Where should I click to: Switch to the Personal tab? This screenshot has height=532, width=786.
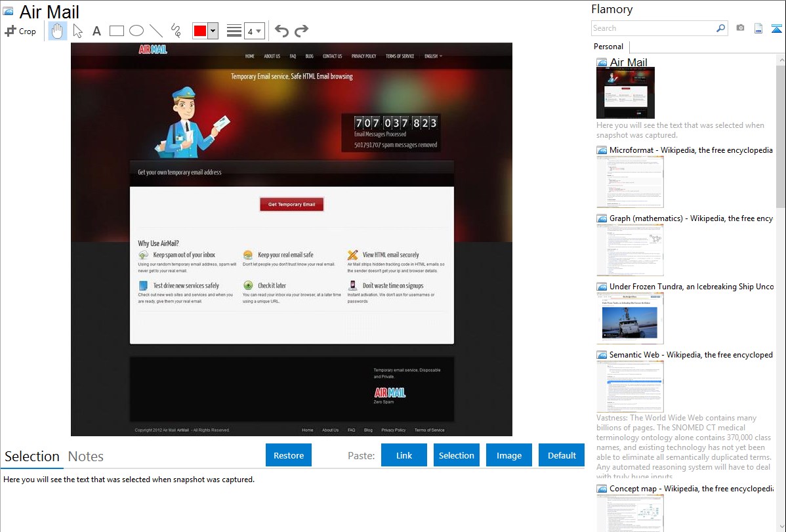pos(609,47)
